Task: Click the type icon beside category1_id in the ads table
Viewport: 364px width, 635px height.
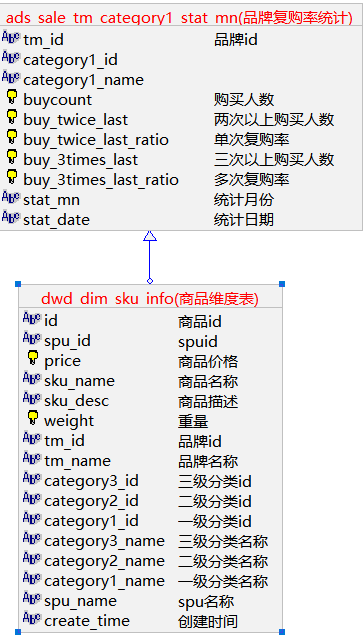Action: pos(11,58)
